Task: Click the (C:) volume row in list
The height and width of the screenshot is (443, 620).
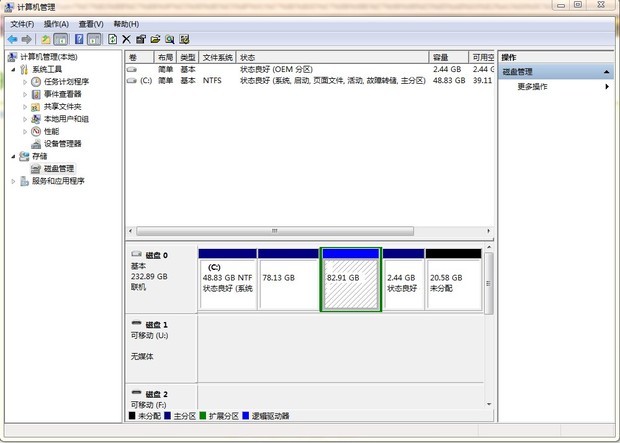Action: pyautogui.click(x=145, y=80)
